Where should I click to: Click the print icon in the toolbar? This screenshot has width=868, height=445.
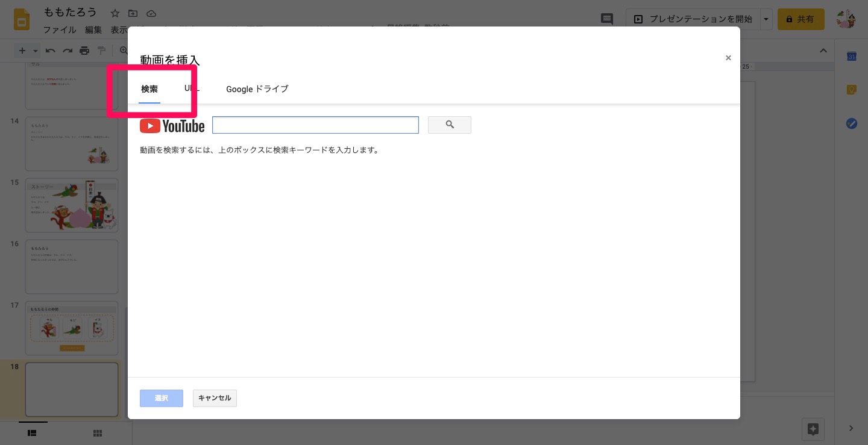click(x=84, y=51)
